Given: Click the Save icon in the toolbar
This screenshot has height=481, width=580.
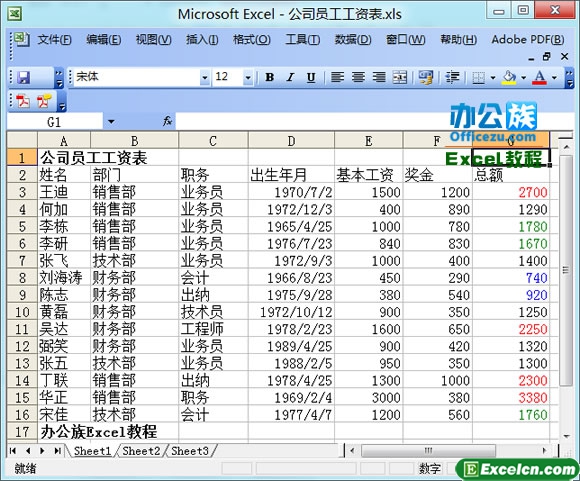Looking at the screenshot, I should (24, 77).
